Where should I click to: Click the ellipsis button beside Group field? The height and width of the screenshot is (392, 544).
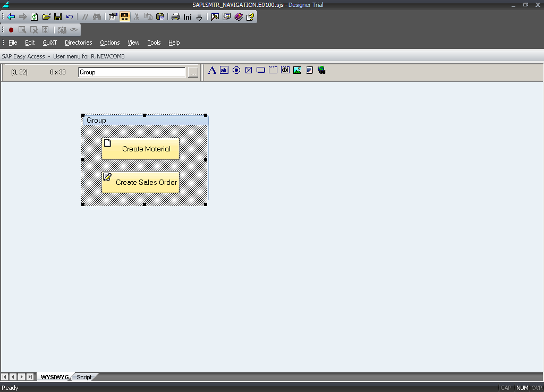point(193,72)
